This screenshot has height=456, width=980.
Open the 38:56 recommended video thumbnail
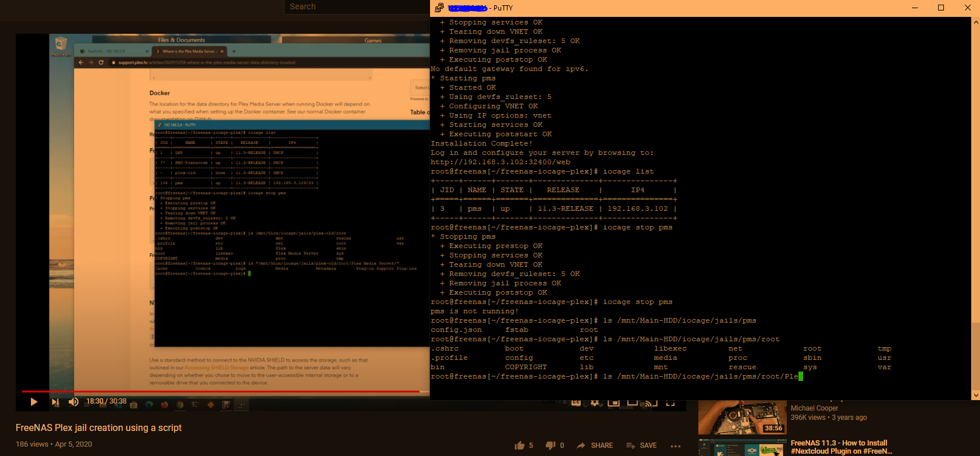(742, 417)
